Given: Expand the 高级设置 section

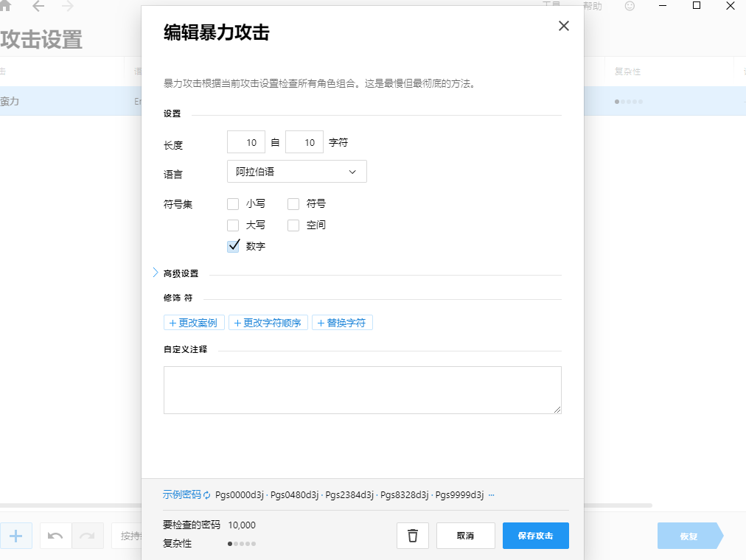Looking at the screenshot, I should [x=156, y=273].
